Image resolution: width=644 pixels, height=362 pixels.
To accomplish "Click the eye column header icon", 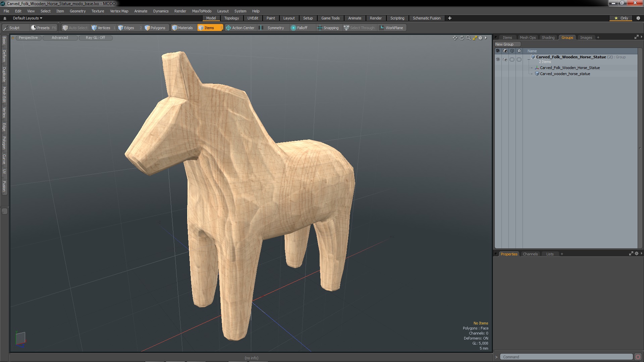I will click(498, 51).
